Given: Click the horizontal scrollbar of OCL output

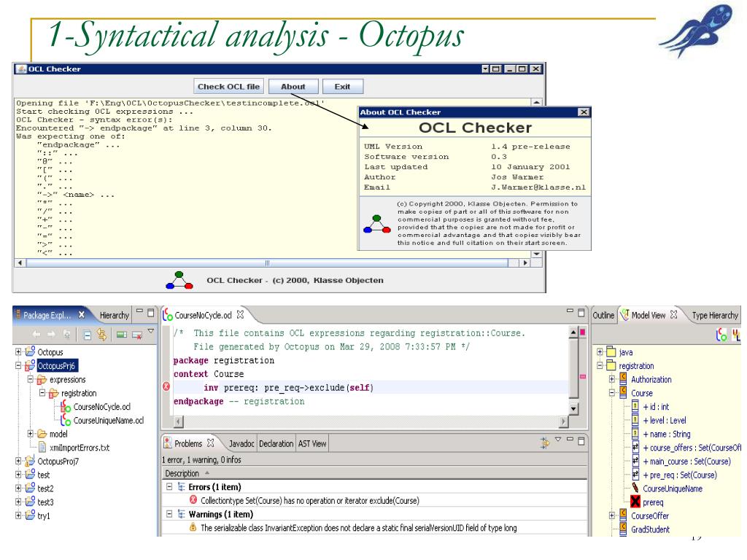Looking at the screenshot, I should (267, 262).
